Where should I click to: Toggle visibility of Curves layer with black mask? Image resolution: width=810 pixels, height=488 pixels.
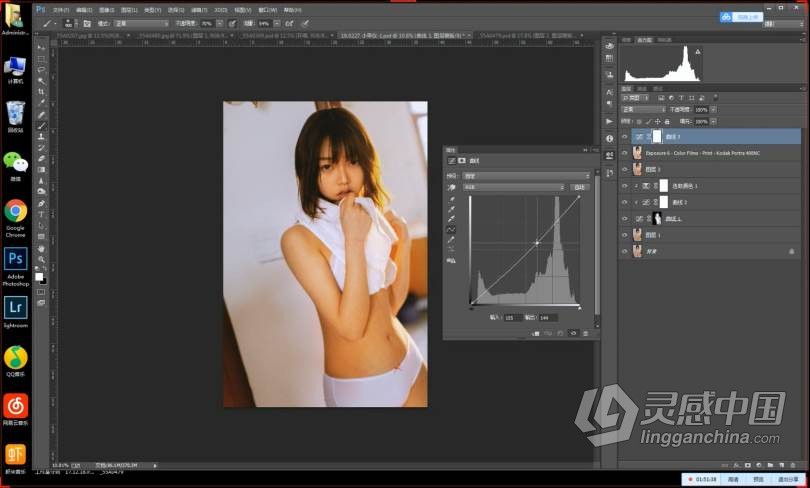625,219
